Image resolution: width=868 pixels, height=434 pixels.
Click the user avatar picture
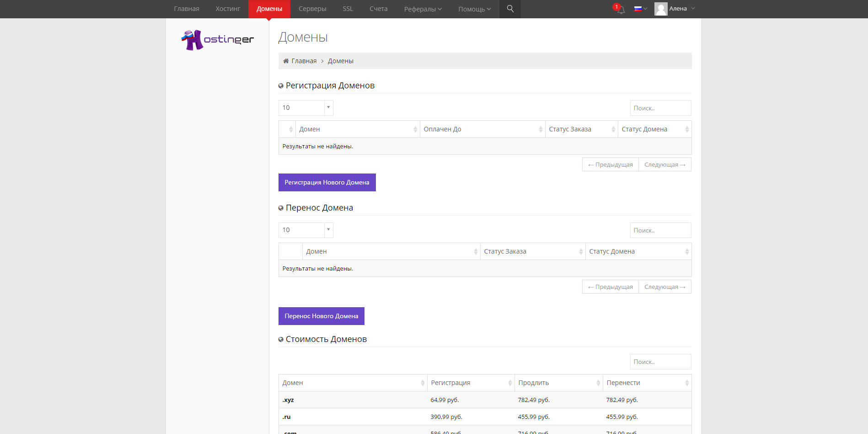tap(660, 9)
